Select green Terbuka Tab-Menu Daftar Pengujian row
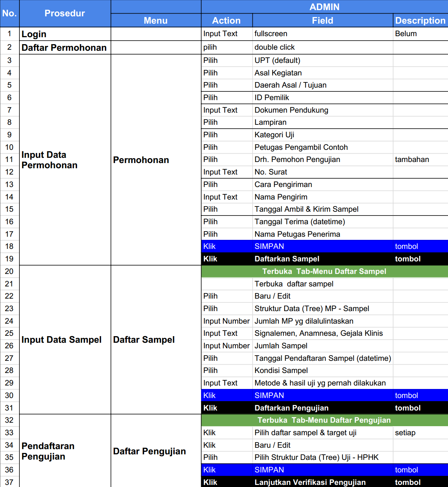The image size is (448, 487). click(324, 420)
